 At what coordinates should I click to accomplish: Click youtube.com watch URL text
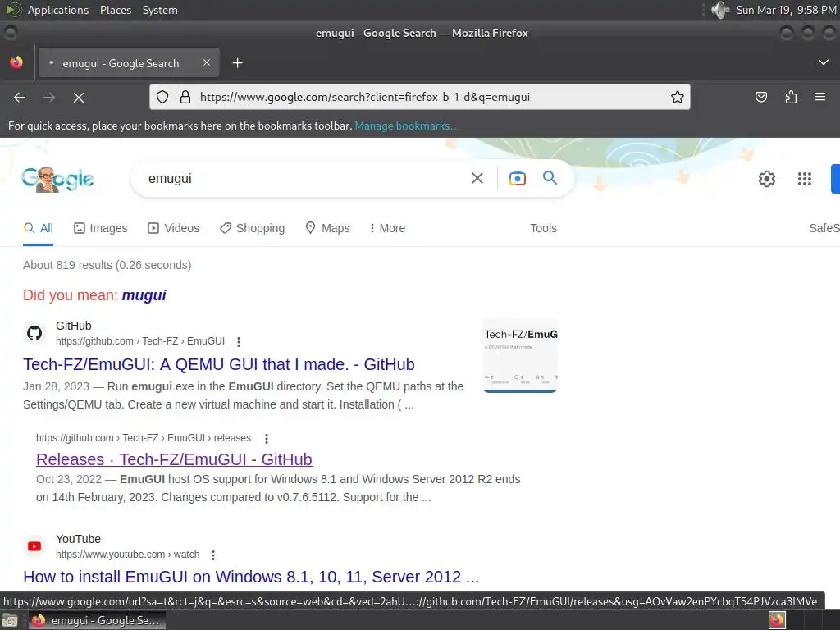[127, 555]
